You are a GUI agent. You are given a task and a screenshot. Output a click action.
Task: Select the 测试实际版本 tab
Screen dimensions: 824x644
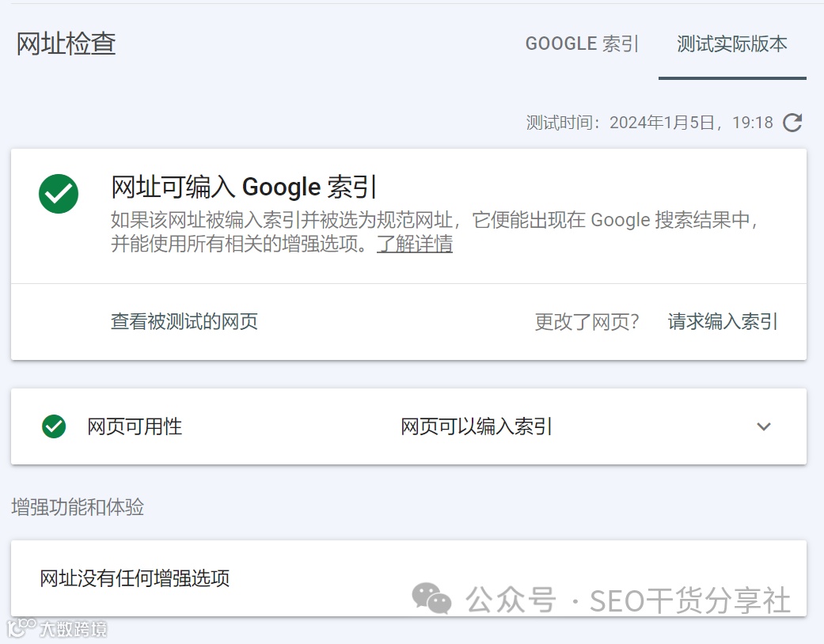click(732, 44)
